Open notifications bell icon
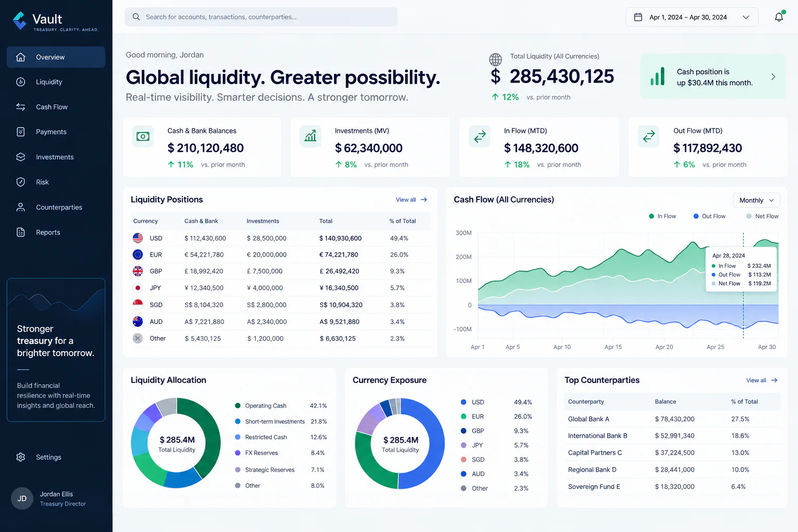Viewport: 798px width, 532px height. (779, 17)
